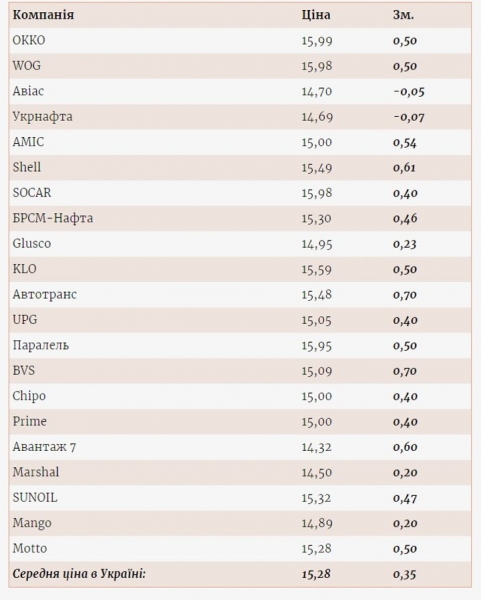This screenshot has height=600, width=481.
Task: Click Середня ціна в Україні label
Action: [x=79, y=574]
